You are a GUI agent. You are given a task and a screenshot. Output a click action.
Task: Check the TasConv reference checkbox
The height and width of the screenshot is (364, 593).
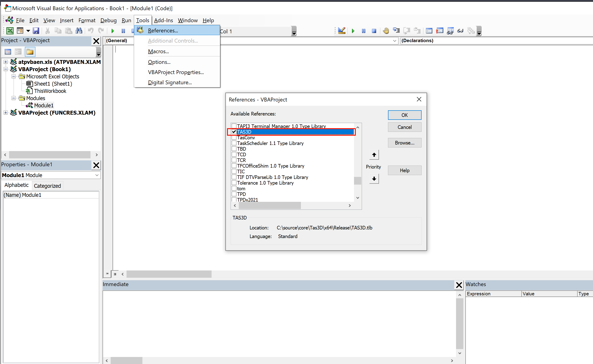tap(234, 137)
